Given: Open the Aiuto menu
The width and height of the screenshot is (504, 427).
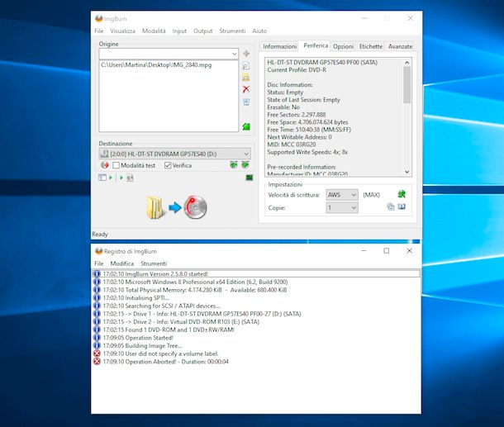Looking at the screenshot, I should [259, 31].
